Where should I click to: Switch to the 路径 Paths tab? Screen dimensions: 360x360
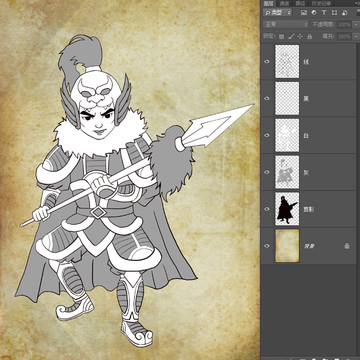[x=300, y=3]
